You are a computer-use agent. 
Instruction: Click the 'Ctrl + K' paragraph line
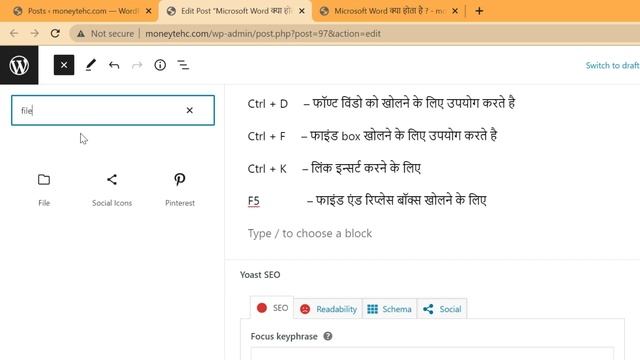pyautogui.click(x=334, y=168)
